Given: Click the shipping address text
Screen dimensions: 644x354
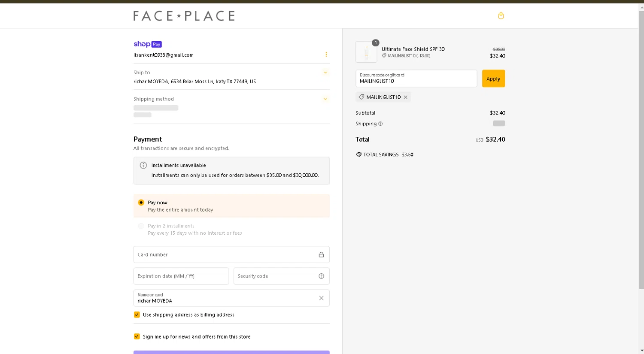Looking at the screenshot, I should pyautogui.click(x=194, y=82).
